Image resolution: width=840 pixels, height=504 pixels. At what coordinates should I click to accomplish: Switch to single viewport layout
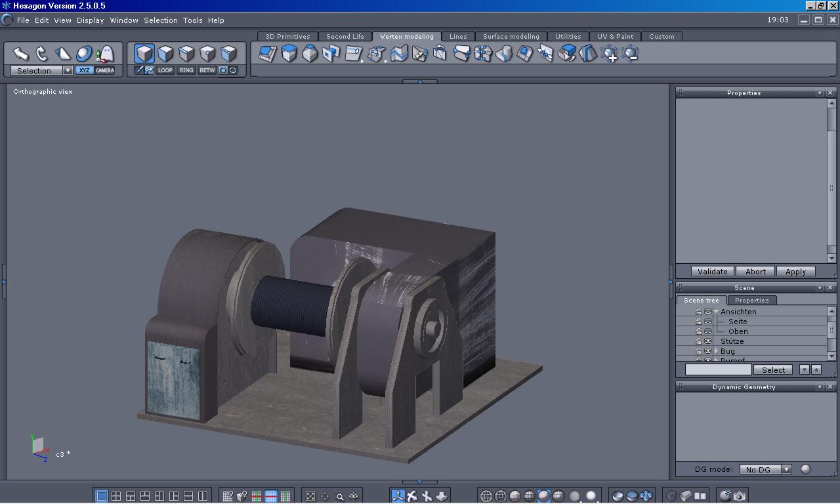[102, 496]
